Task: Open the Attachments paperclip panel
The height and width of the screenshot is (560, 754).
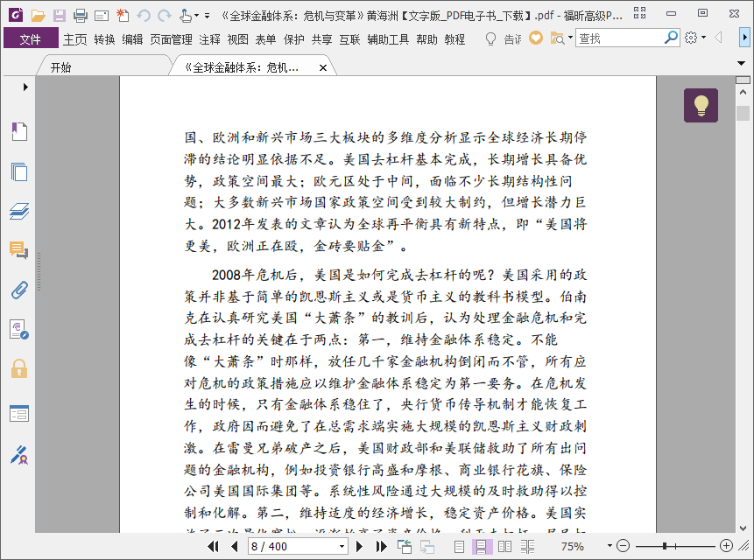Action: [19, 290]
